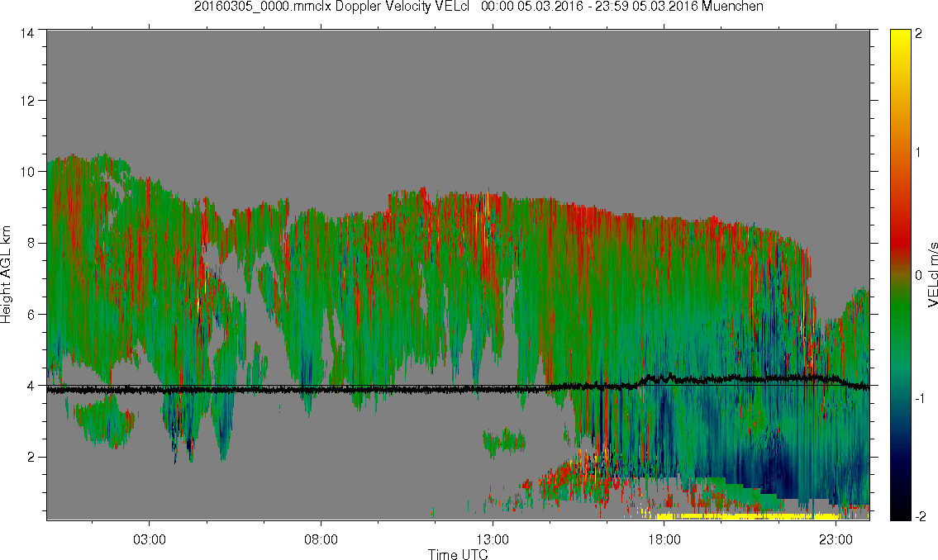The height and width of the screenshot is (560, 938).
Task: Click the 23:00 time tick label
Action: click(836, 539)
